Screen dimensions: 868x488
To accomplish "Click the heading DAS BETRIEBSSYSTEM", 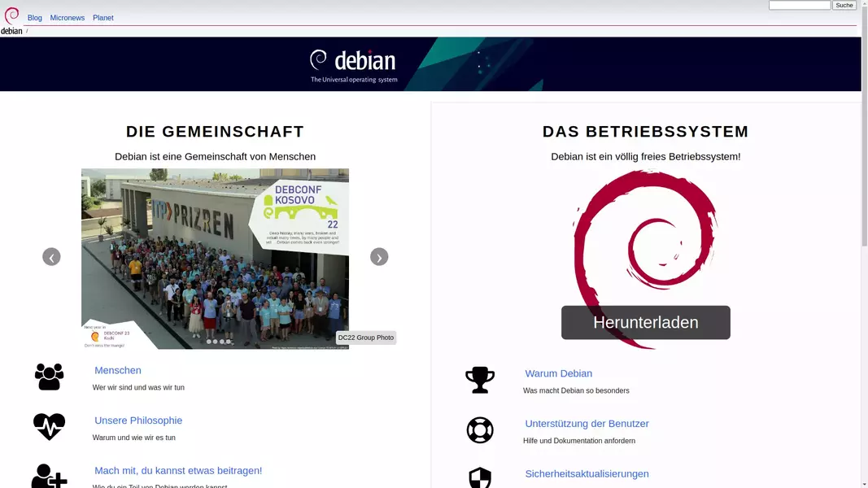I will click(x=645, y=131).
